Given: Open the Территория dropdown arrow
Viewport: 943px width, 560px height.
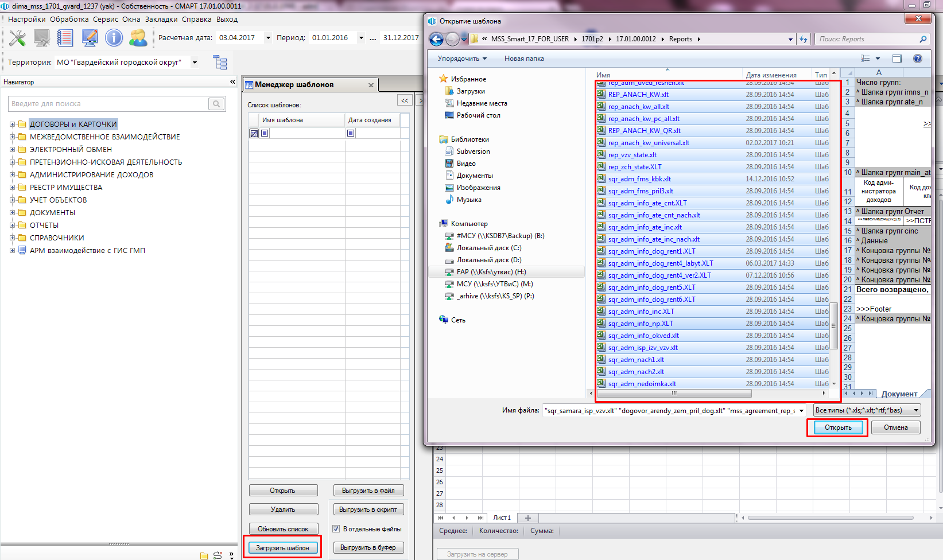Looking at the screenshot, I should point(195,63).
